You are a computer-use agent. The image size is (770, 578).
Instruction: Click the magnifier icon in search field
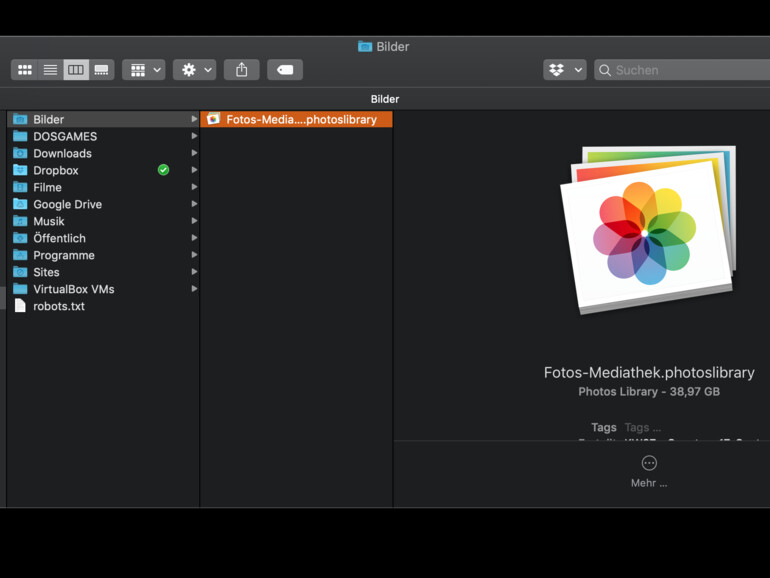click(x=605, y=70)
